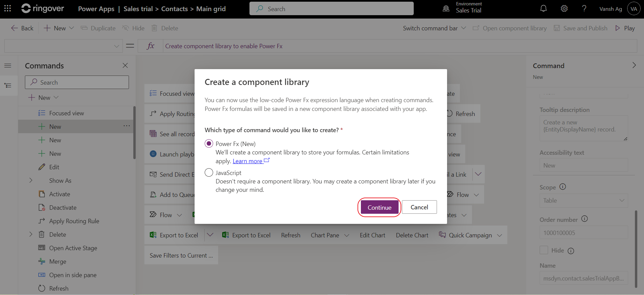Viewport: 644px width, 295px height.
Task: Click the Open Active Stage icon
Action: pyautogui.click(x=42, y=248)
